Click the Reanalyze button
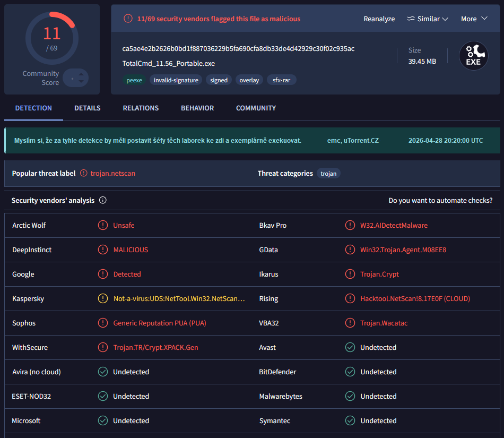The height and width of the screenshot is (438, 504). (x=379, y=19)
